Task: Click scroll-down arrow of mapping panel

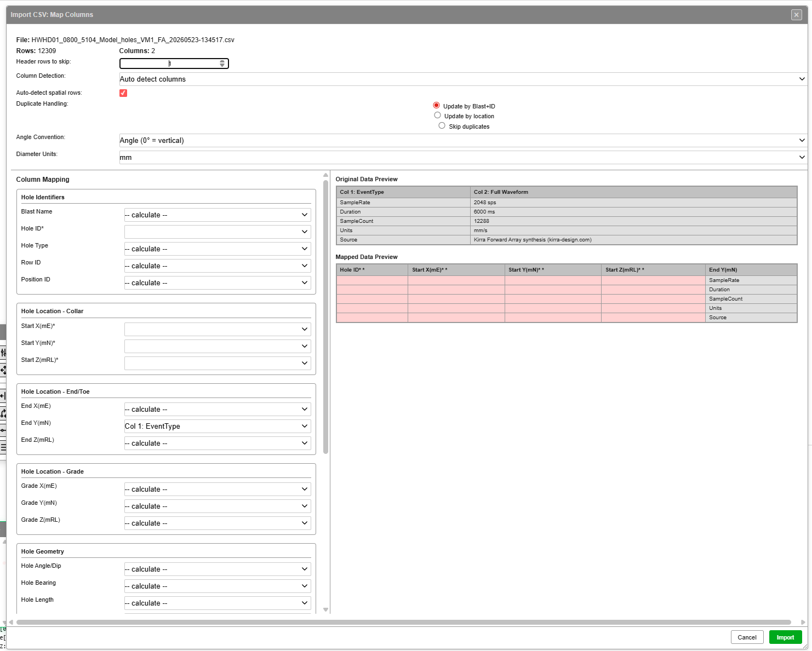Action: click(x=326, y=609)
